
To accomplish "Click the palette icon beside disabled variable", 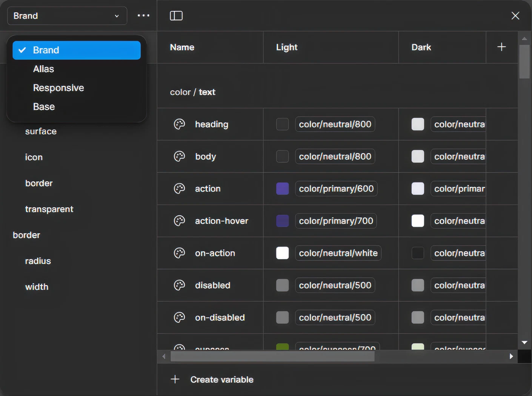I will [x=179, y=285].
